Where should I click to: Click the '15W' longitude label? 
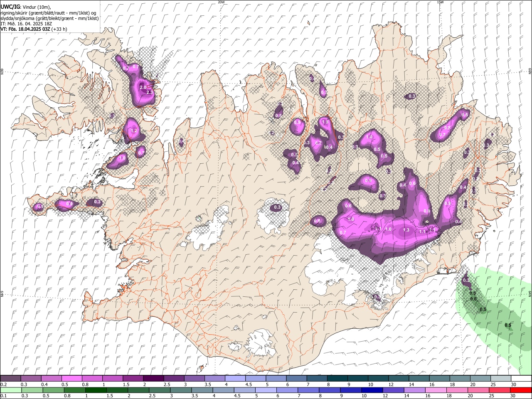(440, 2)
